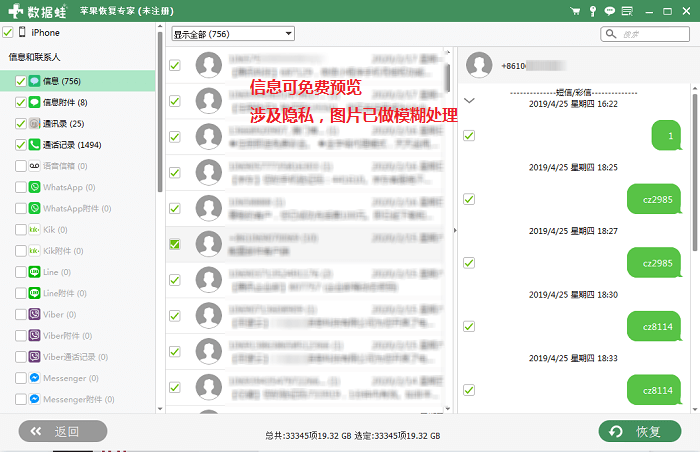
Task: Click the message list scrollbar thumb
Action: pyautogui.click(x=448, y=78)
